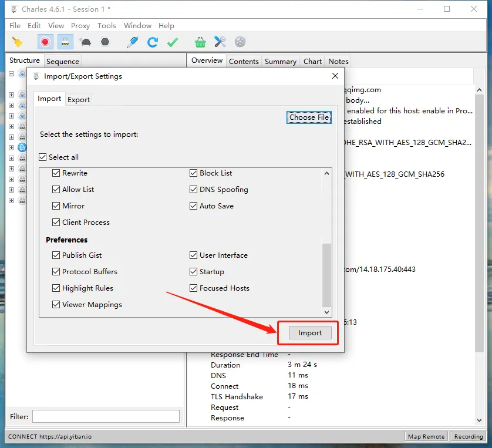Click the green checkmark Validate icon

(x=173, y=42)
